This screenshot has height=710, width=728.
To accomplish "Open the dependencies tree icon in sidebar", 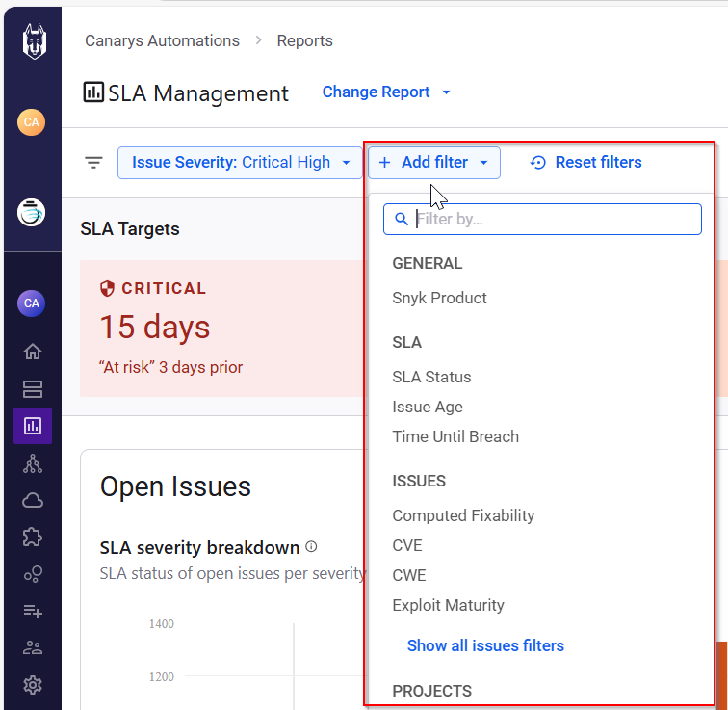I will pos(33,463).
